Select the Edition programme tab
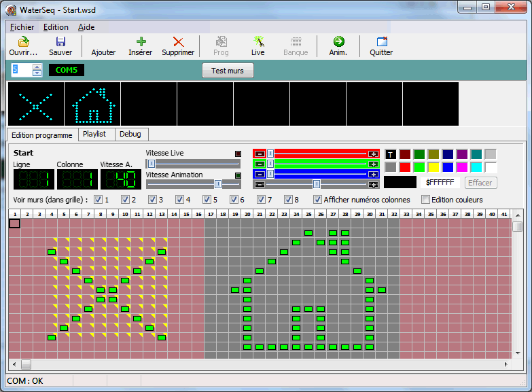The image size is (532, 392). point(42,135)
